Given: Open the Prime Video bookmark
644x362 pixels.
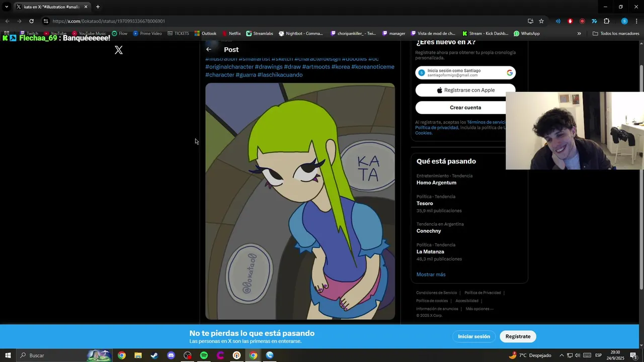Looking at the screenshot, I should (147, 34).
